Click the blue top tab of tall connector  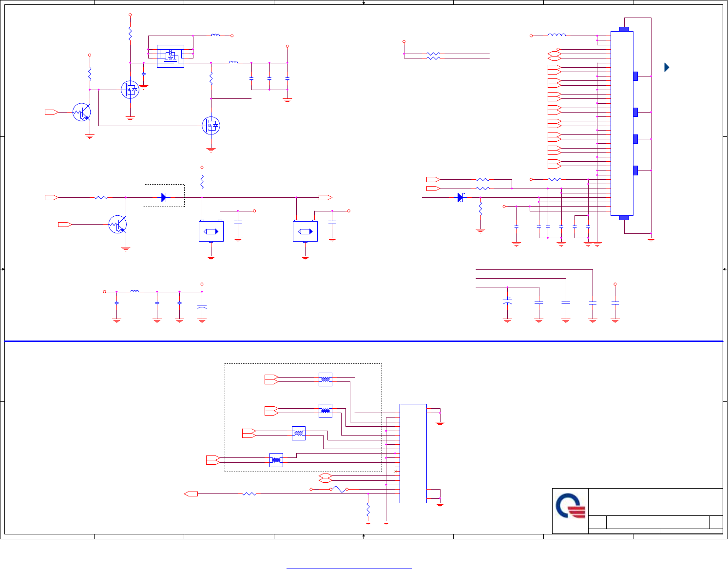624,29
